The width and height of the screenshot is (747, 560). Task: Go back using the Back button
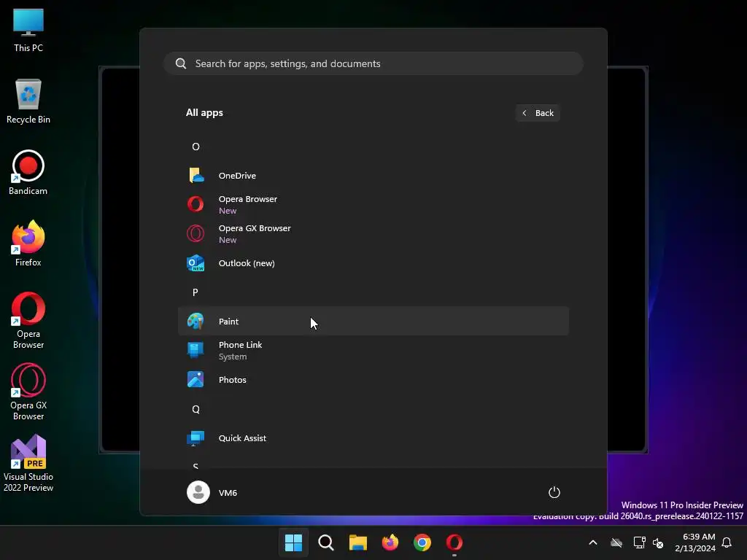538,113
